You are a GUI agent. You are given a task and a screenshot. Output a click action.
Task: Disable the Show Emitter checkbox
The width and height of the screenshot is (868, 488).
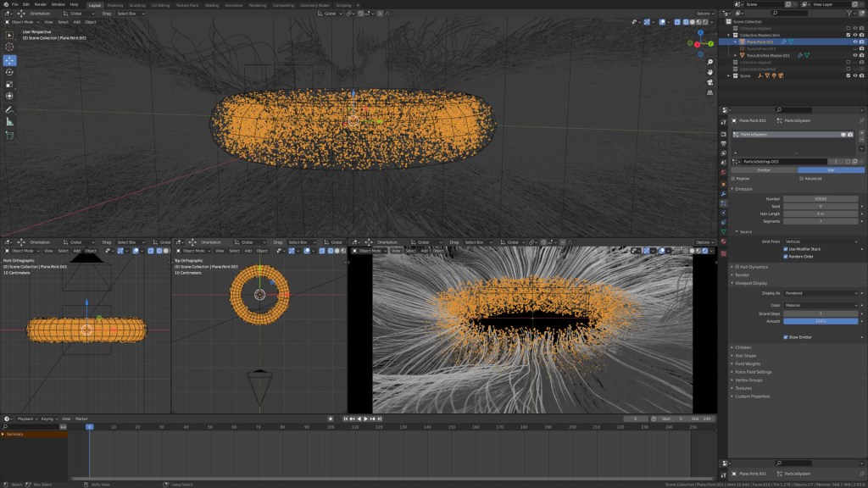tap(786, 336)
